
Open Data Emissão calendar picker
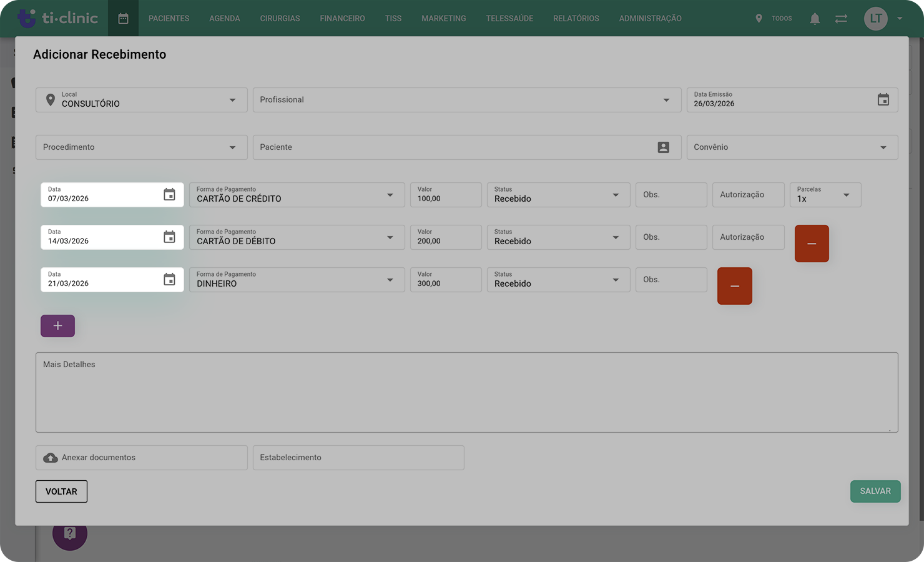click(x=883, y=99)
